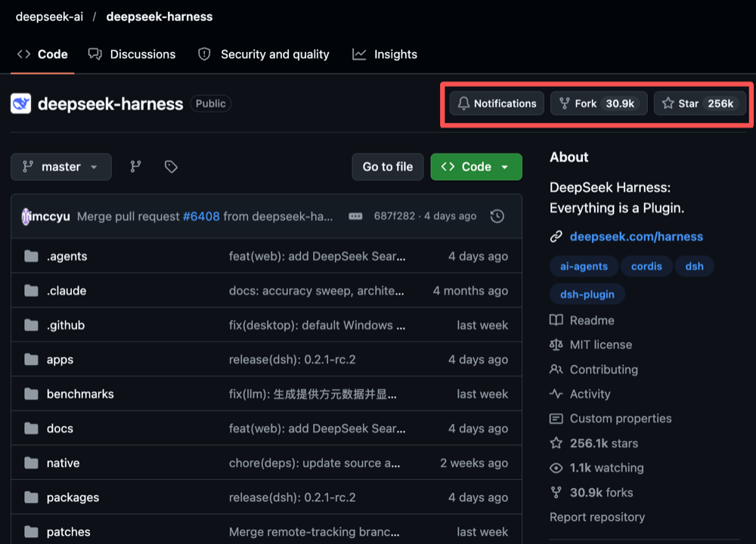
Task: Select the ai-agents topic tag
Action: [x=584, y=267]
